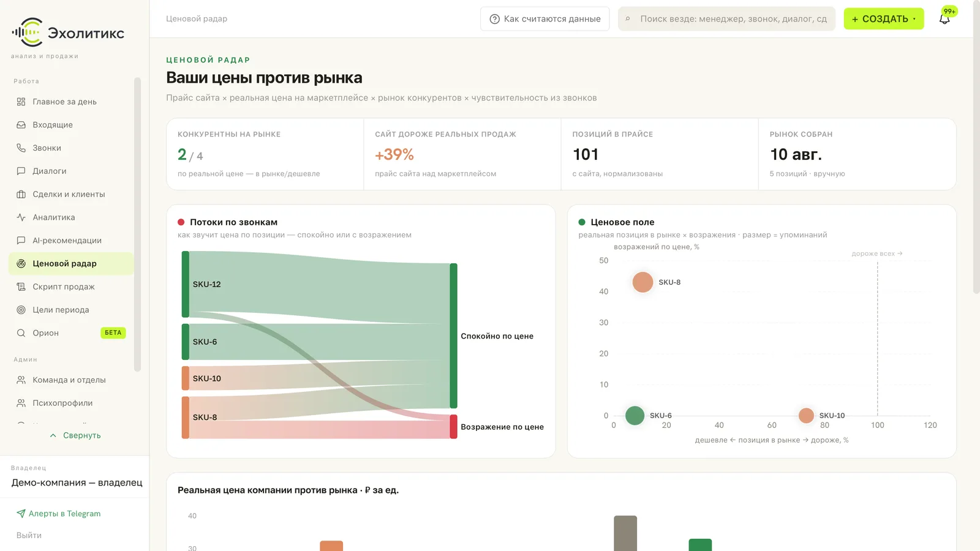Click the SKU-8 Sankey source node

point(186,418)
